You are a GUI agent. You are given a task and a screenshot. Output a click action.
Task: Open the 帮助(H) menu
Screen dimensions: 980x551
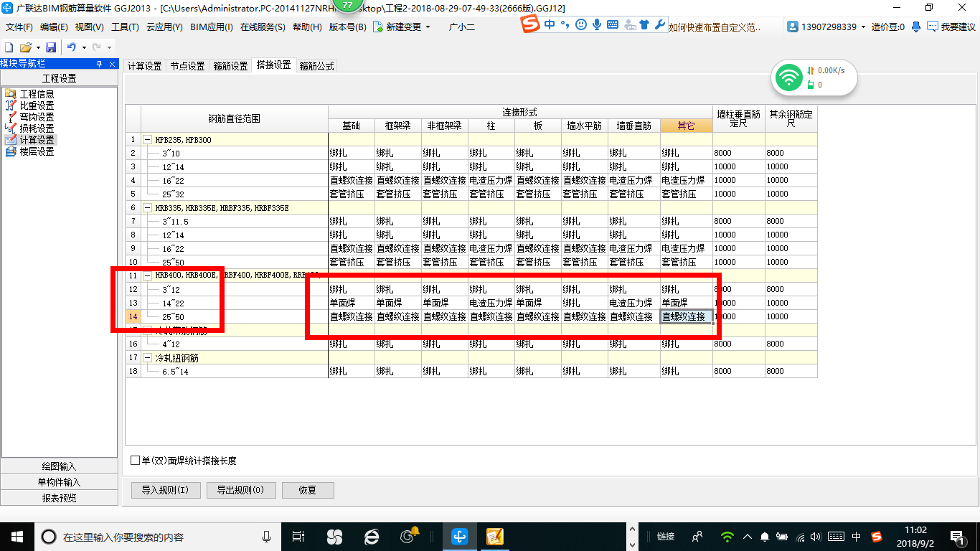click(x=307, y=27)
